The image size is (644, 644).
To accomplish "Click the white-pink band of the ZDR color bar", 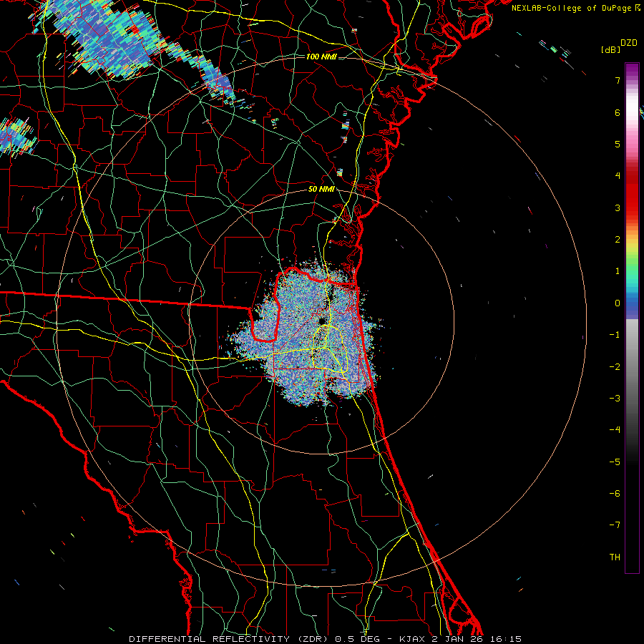I will click(632, 119).
